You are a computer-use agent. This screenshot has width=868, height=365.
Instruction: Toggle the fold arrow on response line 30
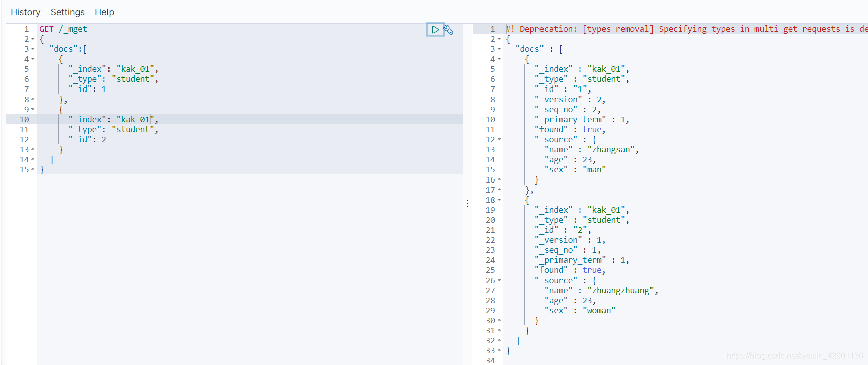tap(499, 321)
